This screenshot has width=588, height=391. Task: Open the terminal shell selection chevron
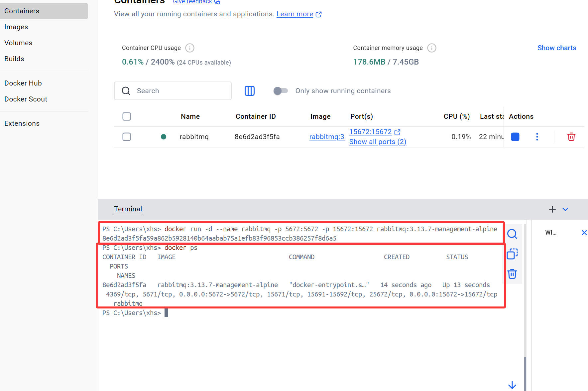coord(565,209)
